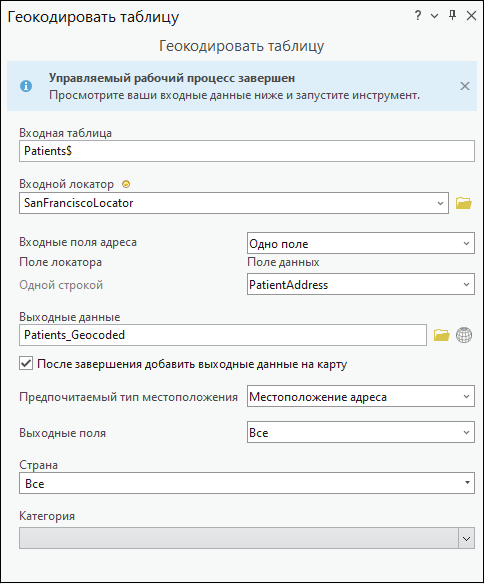Click the yellow indicator next to Входной локатор
This screenshot has height=584, width=484.
(126, 184)
